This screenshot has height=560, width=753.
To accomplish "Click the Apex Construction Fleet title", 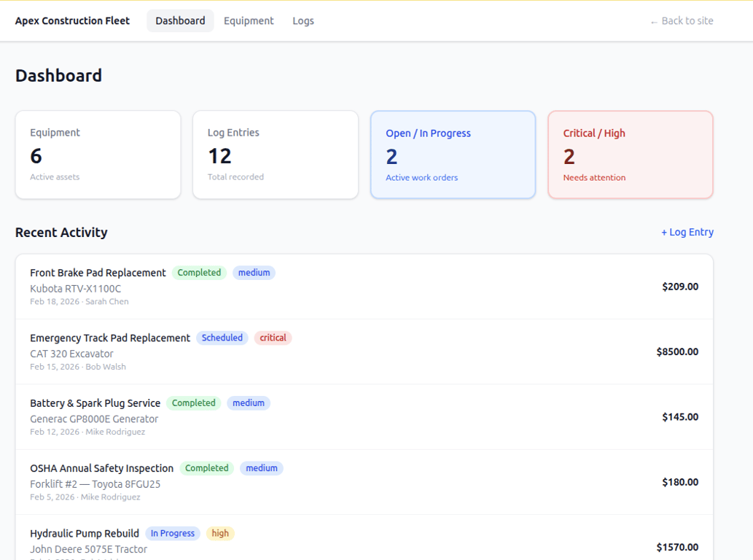I will 72,21.
